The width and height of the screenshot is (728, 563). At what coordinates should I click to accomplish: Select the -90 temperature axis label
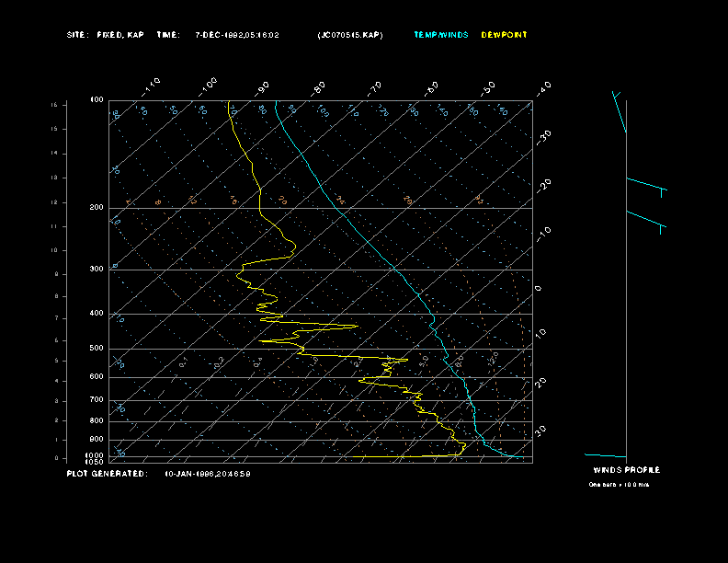click(262, 88)
